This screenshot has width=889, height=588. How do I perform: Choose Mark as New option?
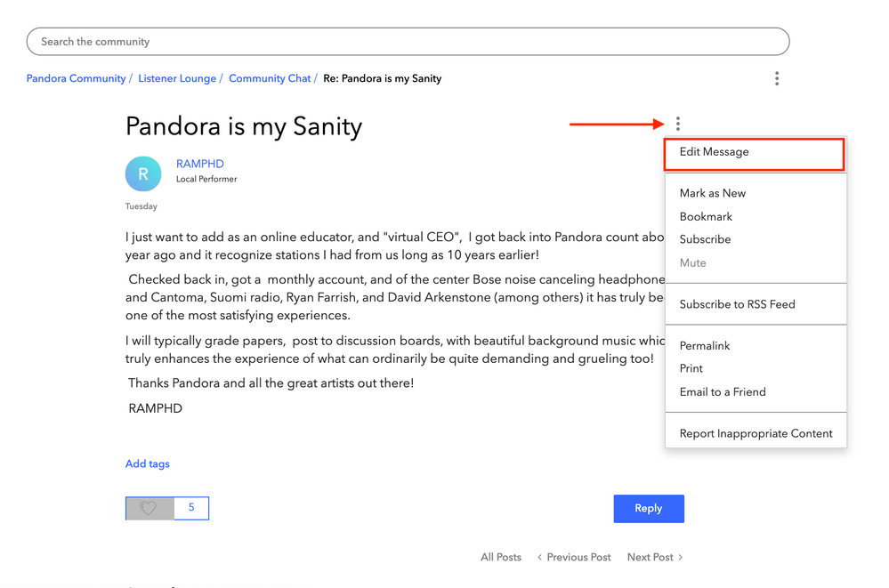pos(713,193)
